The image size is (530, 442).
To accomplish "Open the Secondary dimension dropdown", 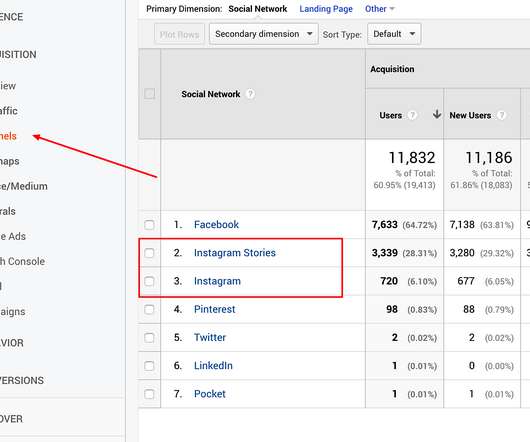I will (264, 34).
